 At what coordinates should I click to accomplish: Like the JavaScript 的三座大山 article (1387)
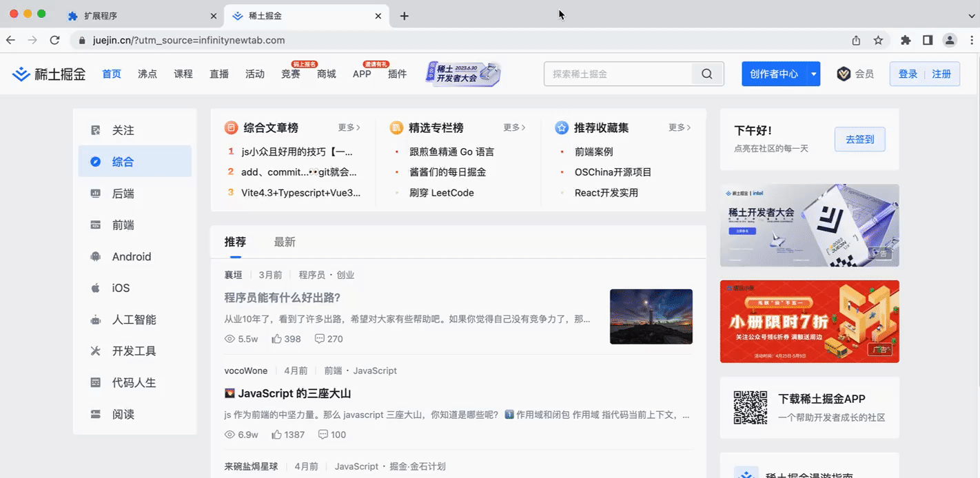click(x=288, y=435)
